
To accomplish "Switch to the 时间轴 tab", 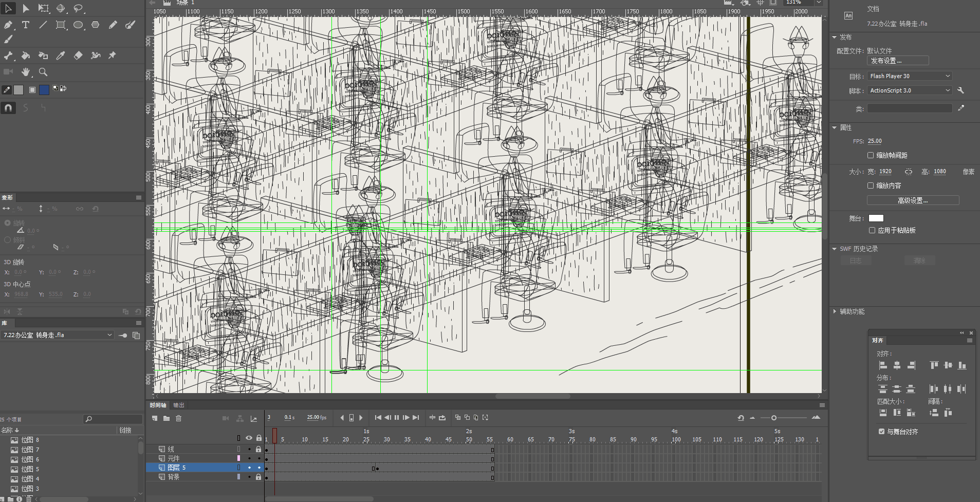I will coord(158,405).
